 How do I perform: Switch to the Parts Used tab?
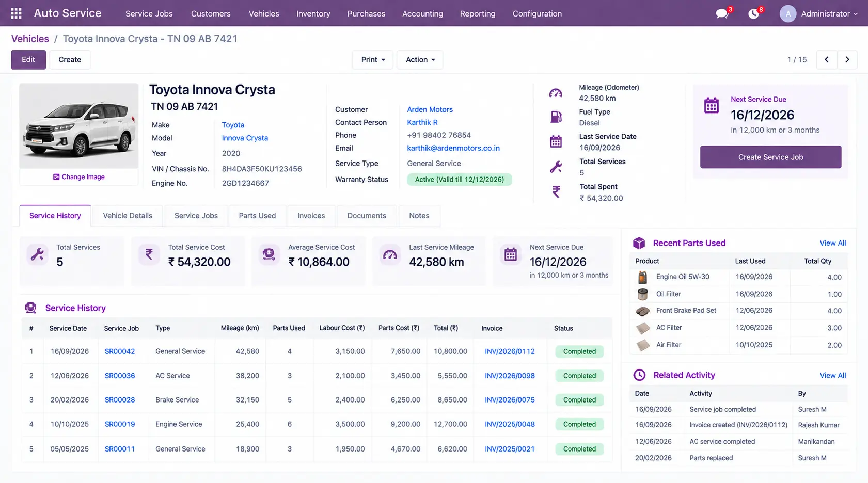tap(257, 216)
